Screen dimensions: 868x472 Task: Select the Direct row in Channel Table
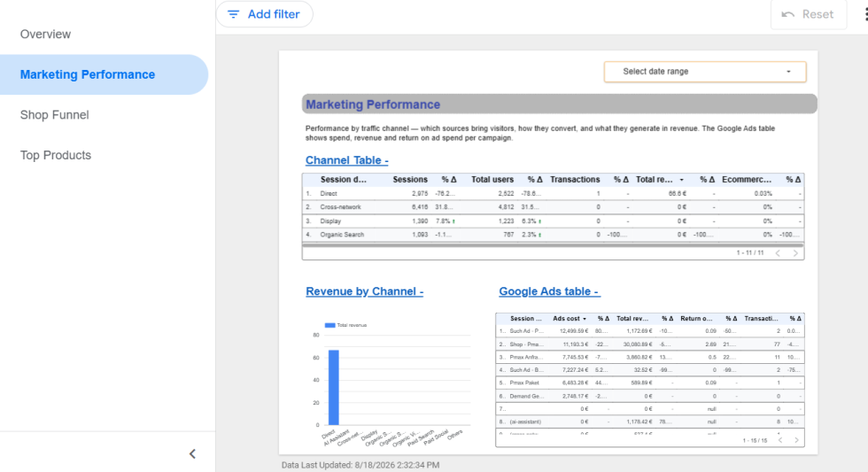pos(553,194)
